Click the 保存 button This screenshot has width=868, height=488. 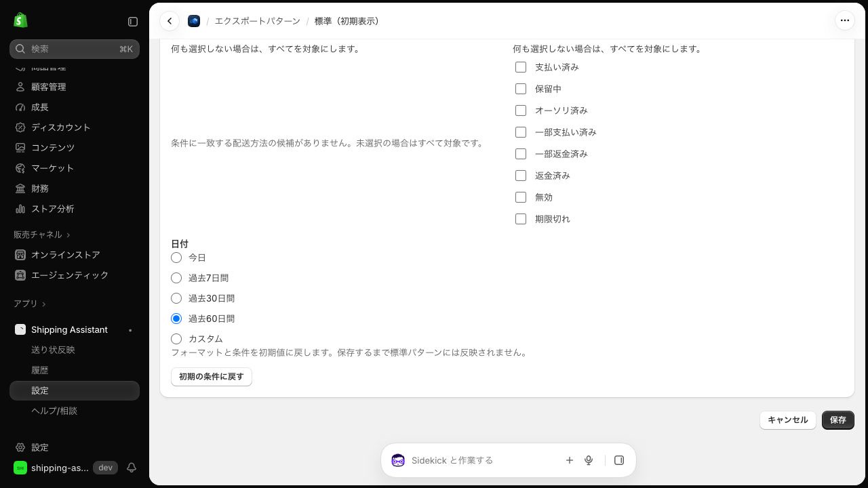pyautogui.click(x=838, y=420)
